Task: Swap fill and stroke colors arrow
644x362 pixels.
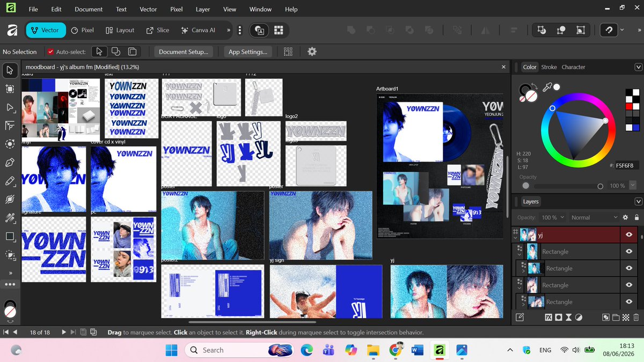Action: coord(535,86)
